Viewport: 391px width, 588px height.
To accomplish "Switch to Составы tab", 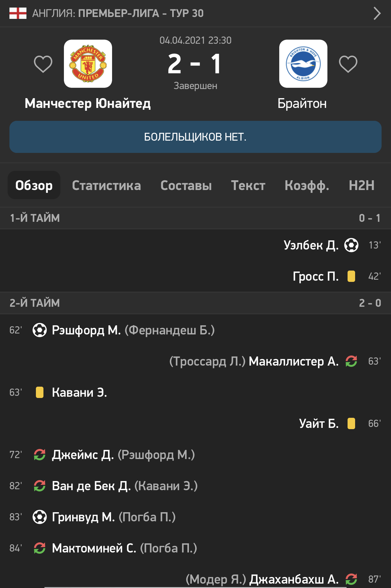I will [186, 185].
